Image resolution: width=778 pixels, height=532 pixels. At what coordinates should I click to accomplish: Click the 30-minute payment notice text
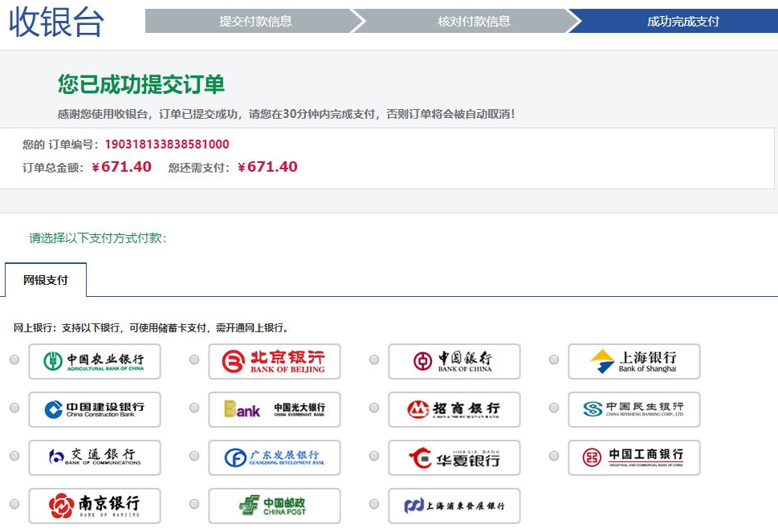pyautogui.click(x=287, y=114)
